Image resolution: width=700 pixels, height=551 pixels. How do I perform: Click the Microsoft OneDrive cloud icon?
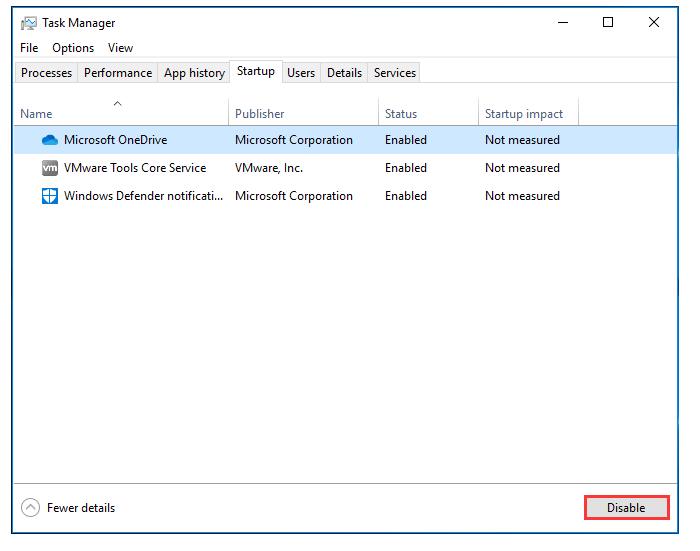(x=50, y=140)
